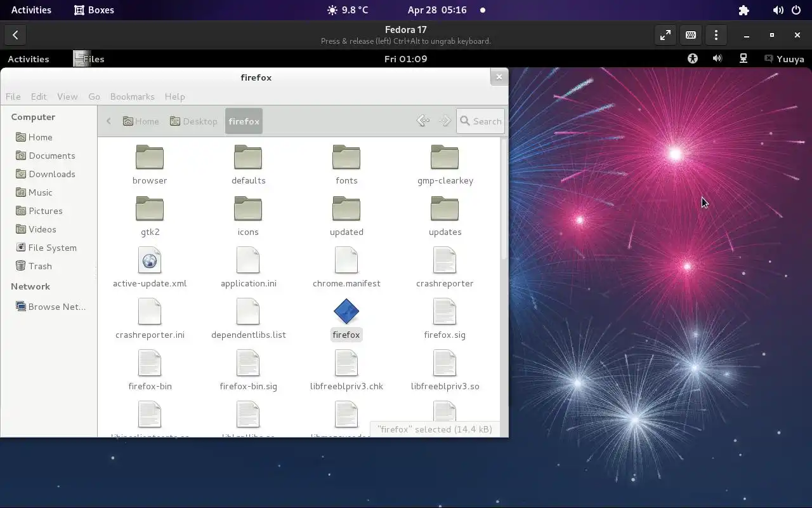Open the Files application menu
The height and width of the screenshot is (508, 812).
point(89,59)
